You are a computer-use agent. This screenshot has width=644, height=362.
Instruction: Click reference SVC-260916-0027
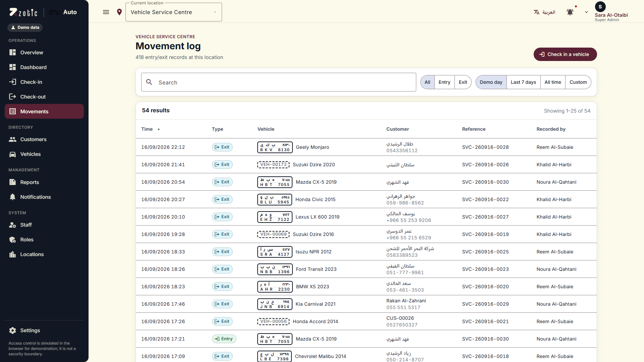tap(485, 217)
